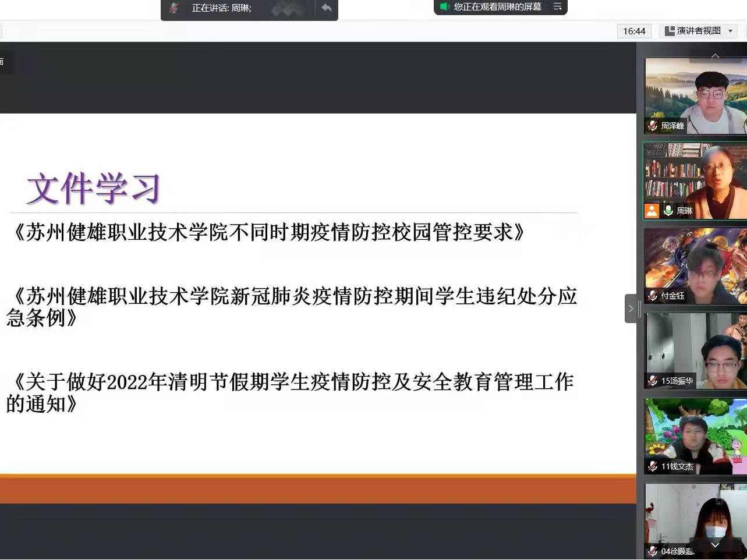
Task: Click muted mic icon next to 周泽峰
Action: (x=653, y=126)
